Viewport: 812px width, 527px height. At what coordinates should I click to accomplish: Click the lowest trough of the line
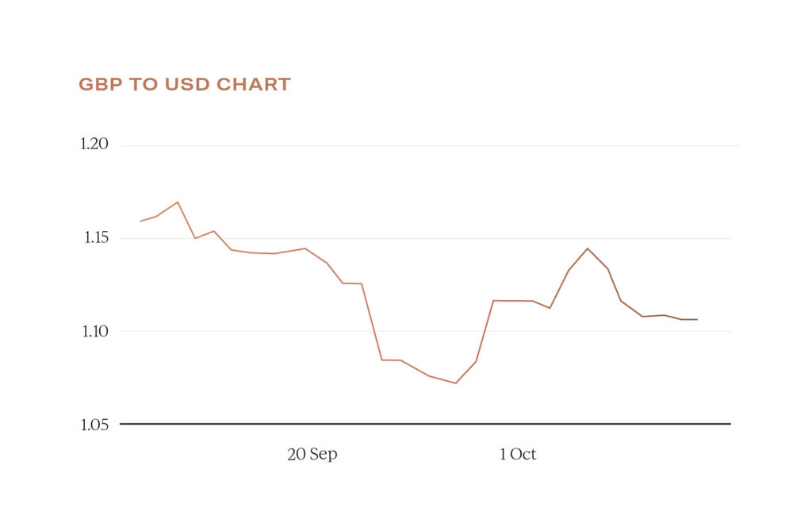(x=455, y=383)
